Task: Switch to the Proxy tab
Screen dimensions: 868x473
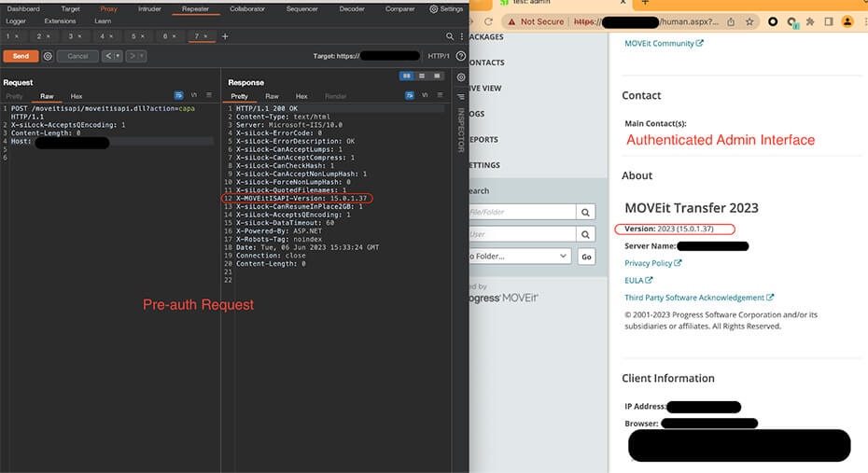Action: point(109,8)
